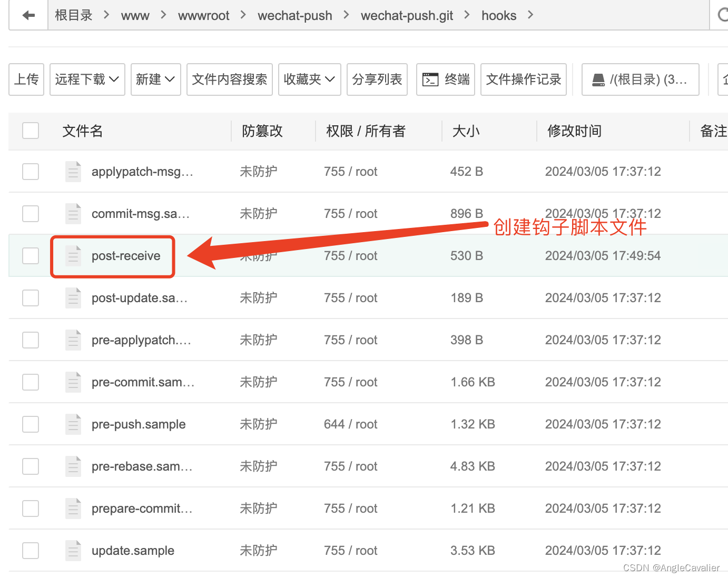Open the 新建 dropdown menu
This screenshot has width=728, height=578.
click(156, 79)
